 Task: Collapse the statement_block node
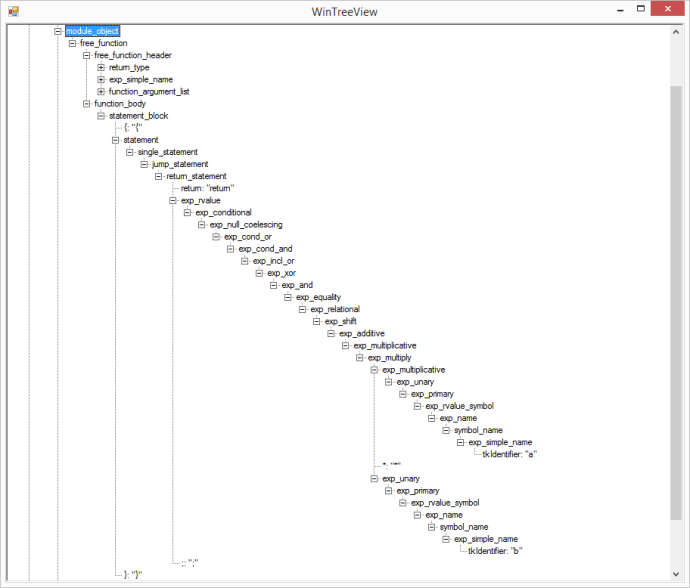pos(101,115)
